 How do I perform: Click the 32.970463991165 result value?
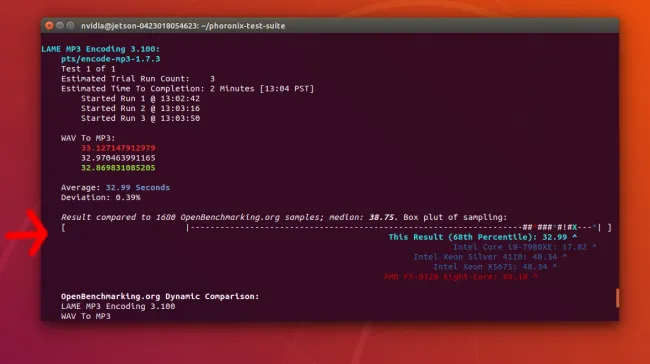pyautogui.click(x=118, y=158)
